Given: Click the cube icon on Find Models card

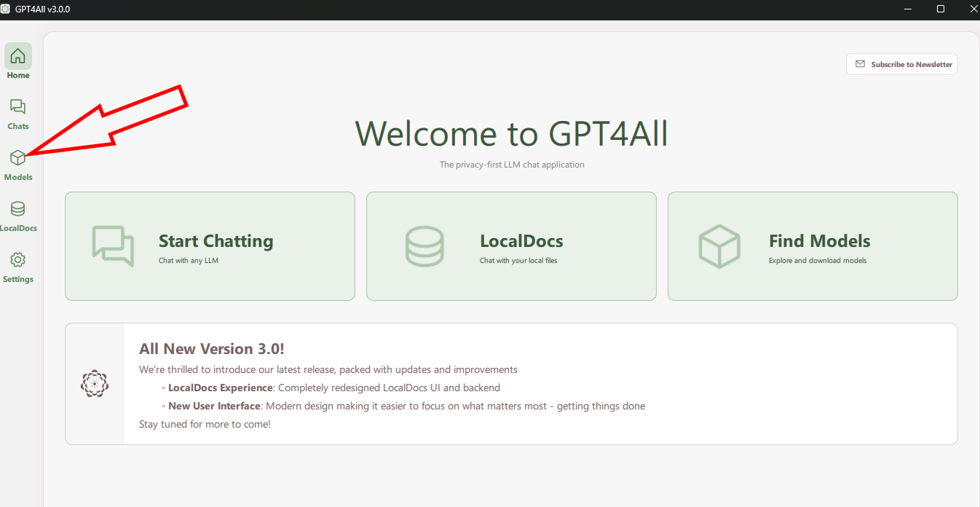Looking at the screenshot, I should click(719, 246).
